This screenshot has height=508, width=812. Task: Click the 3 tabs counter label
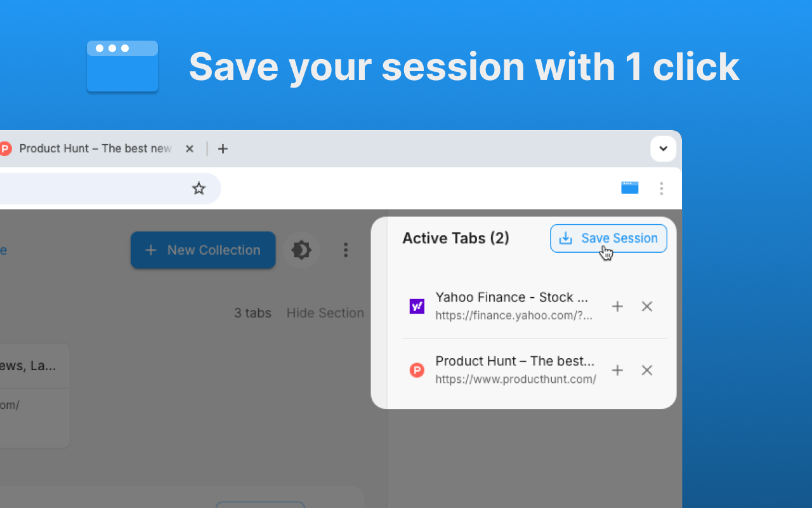pyautogui.click(x=252, y=312)
